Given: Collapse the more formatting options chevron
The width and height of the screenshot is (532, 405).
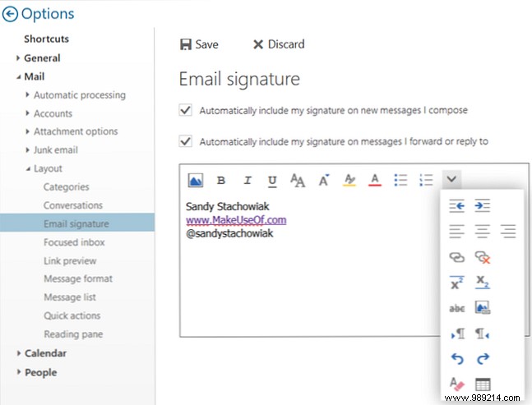Looking at the screenshot, I should pyautogui.click(x=451, y=179).
